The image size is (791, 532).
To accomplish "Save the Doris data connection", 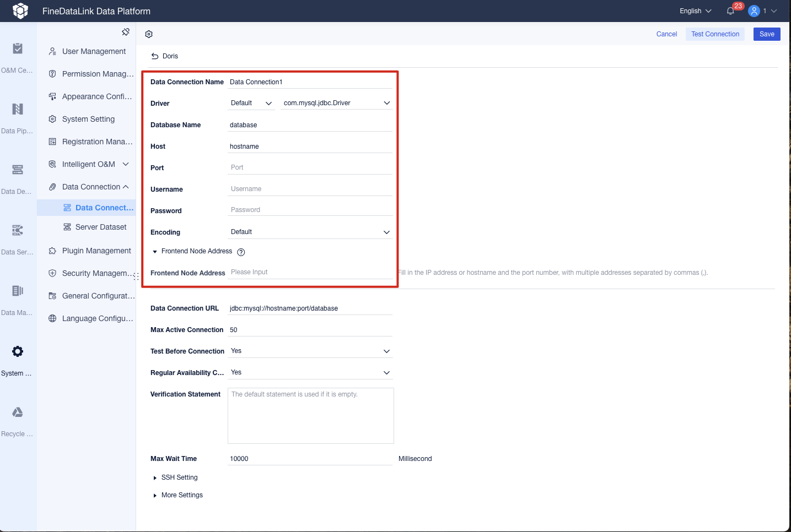I will [x=766, y=34].
